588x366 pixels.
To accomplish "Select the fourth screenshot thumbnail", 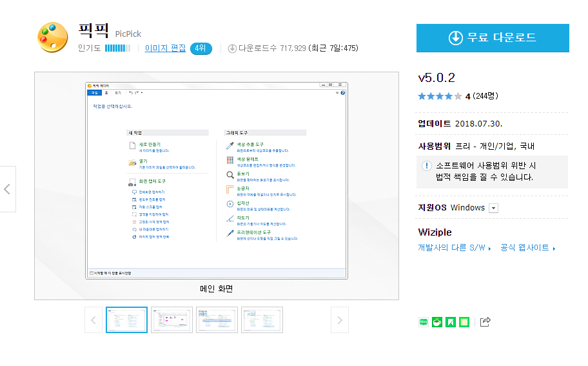I will coord(262,320).
